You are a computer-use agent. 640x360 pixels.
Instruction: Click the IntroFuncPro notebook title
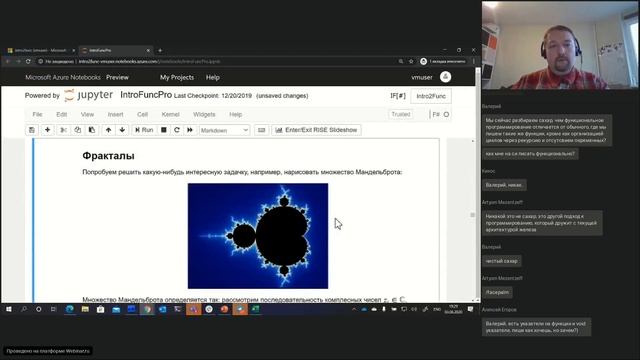click(146, 95)
